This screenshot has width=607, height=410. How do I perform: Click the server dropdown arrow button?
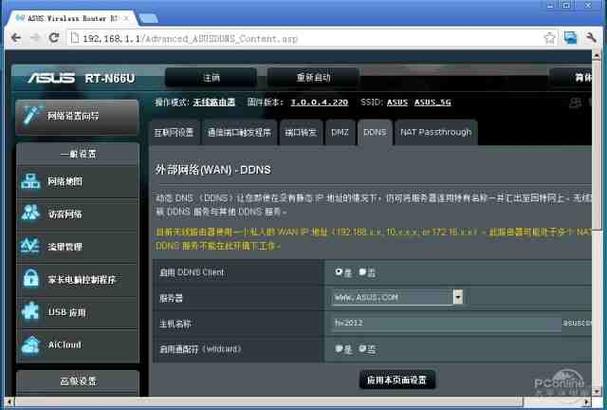click(x=458, y=297)
